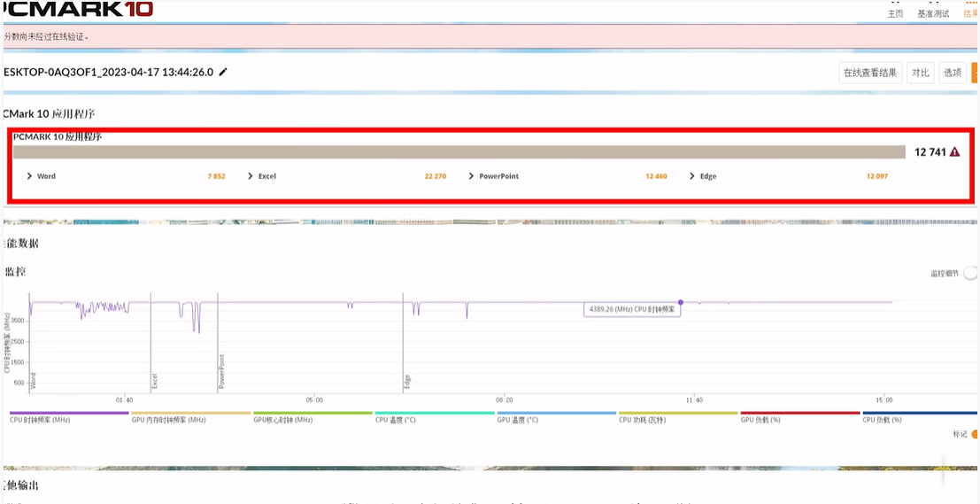Click the 15:00 time axis label
This screenshot has height=504, width=980.
click(x=884, y=399)
